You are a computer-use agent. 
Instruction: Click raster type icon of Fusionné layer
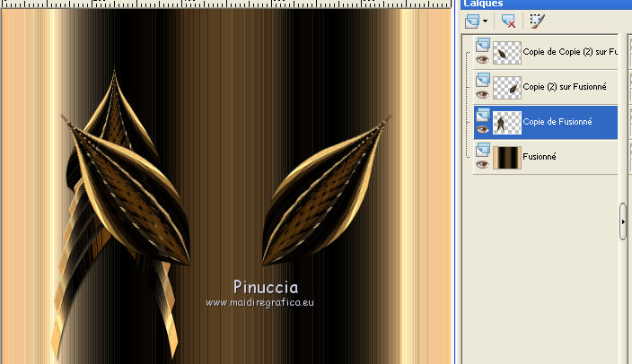[483, 150]
